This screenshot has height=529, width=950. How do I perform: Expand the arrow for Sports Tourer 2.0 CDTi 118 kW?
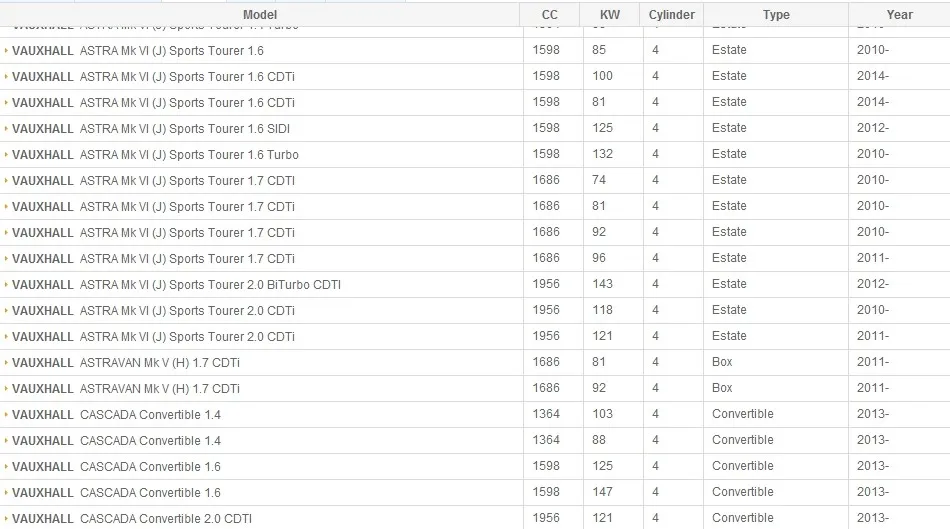(6, 310)
